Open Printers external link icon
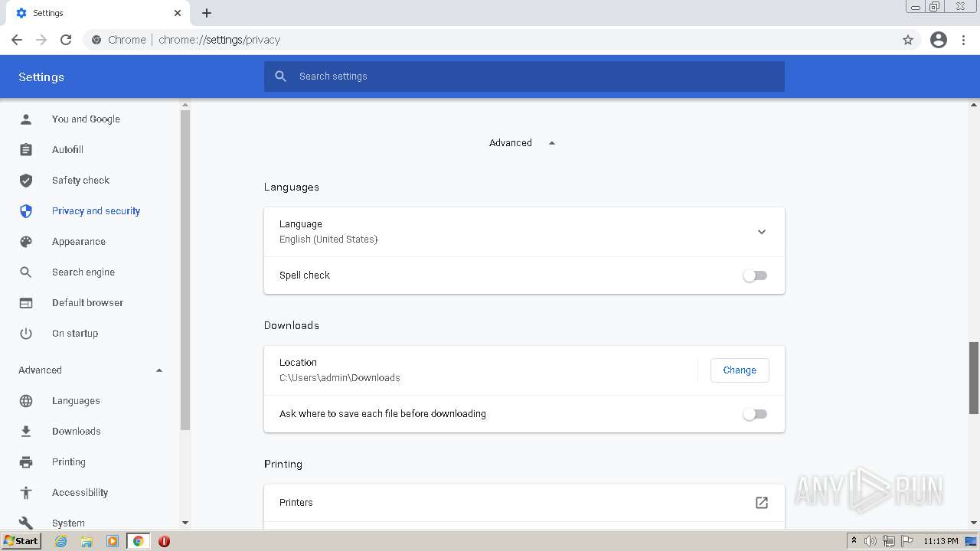This screenshot has height=551, width=980. point(762,503)
